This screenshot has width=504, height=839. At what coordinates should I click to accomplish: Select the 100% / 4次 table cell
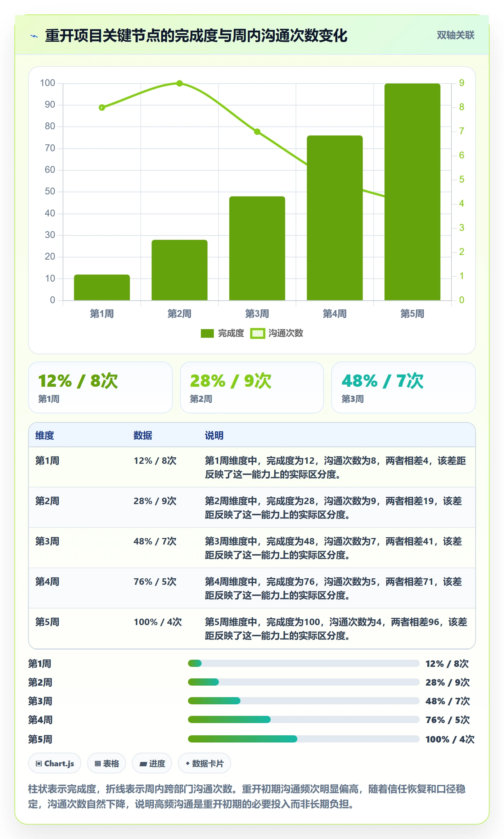[158, 622]
